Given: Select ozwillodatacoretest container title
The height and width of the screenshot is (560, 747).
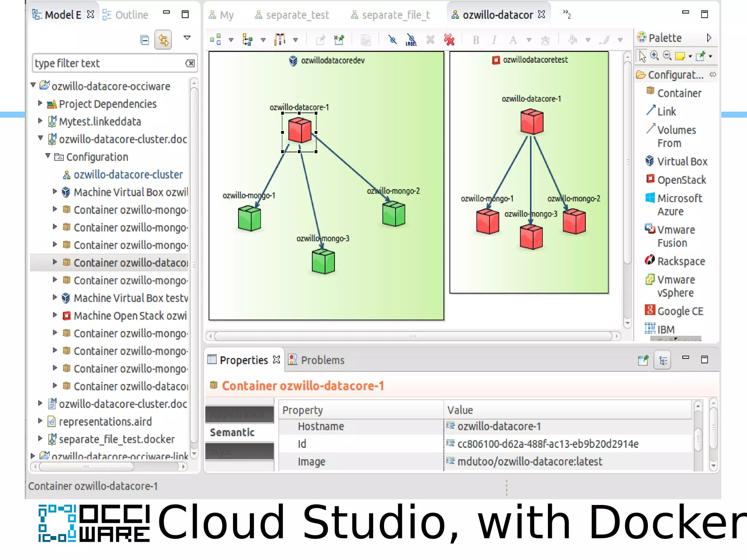Looking at the screenshot, I should [x=535, y=59].
